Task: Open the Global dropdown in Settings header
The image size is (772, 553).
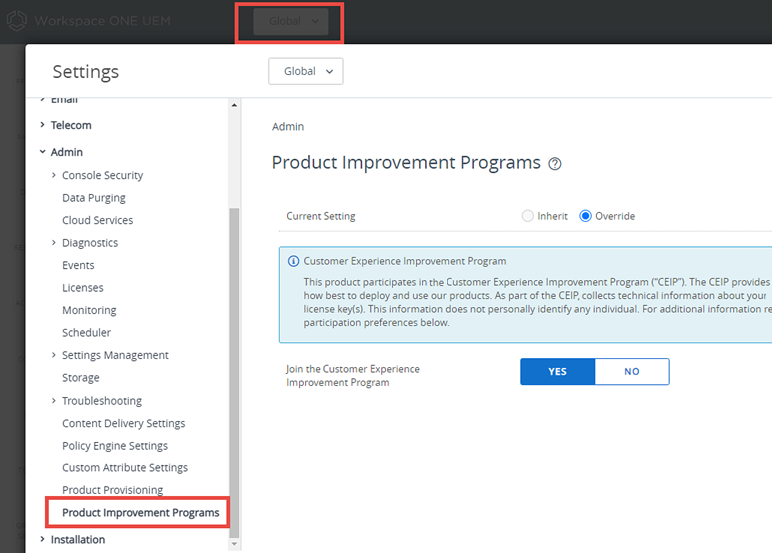Action: 306,71
